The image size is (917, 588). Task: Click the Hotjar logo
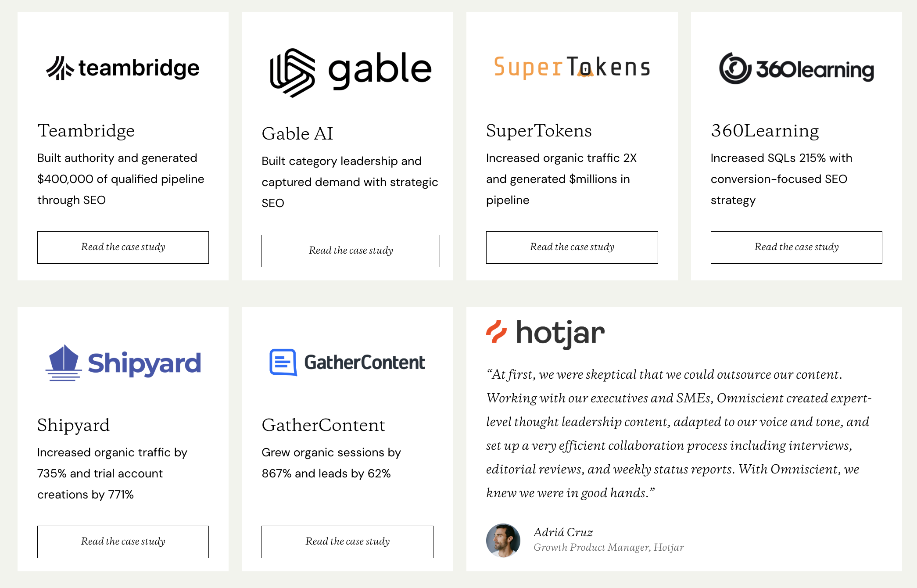(545, 333)
